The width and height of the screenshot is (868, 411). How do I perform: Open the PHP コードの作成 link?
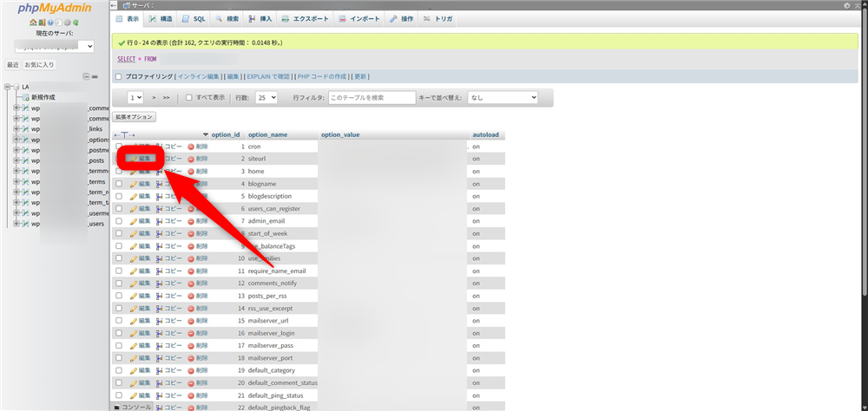point(322,76)
